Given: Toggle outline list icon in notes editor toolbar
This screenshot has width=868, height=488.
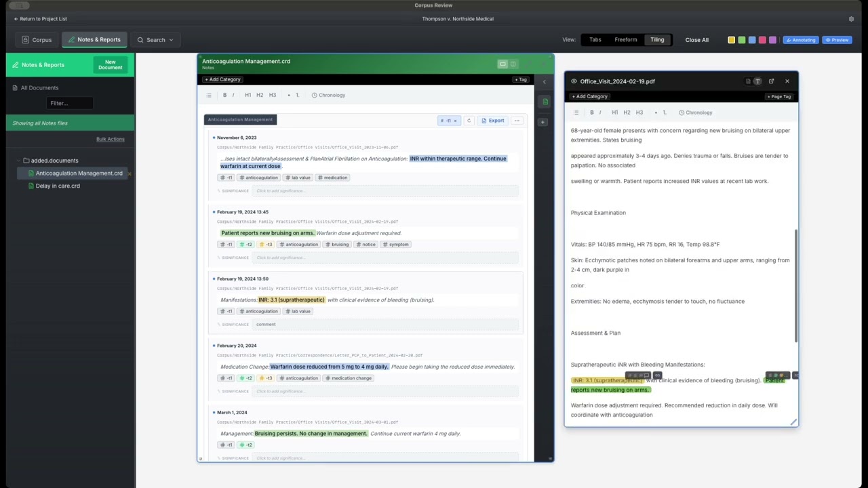Looking at the screenshot, I should tap(209, 95).
